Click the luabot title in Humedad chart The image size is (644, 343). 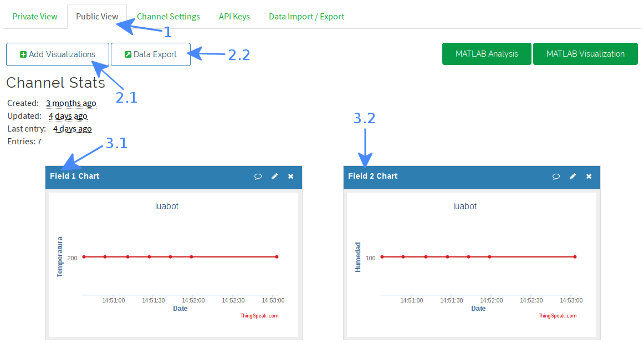click(x=465, y=206)
